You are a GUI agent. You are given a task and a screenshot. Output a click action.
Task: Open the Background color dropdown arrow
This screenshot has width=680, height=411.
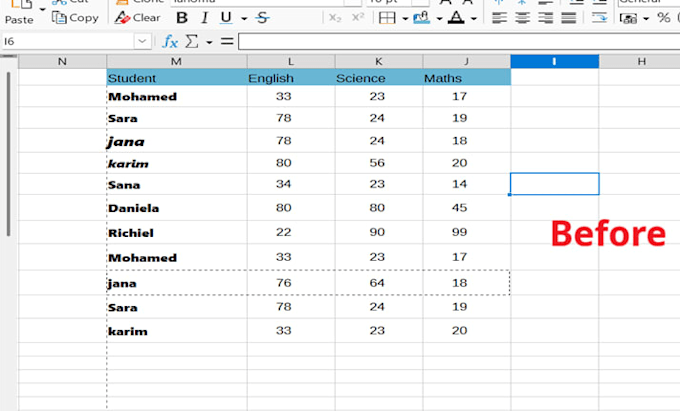[x=439, y=19]
